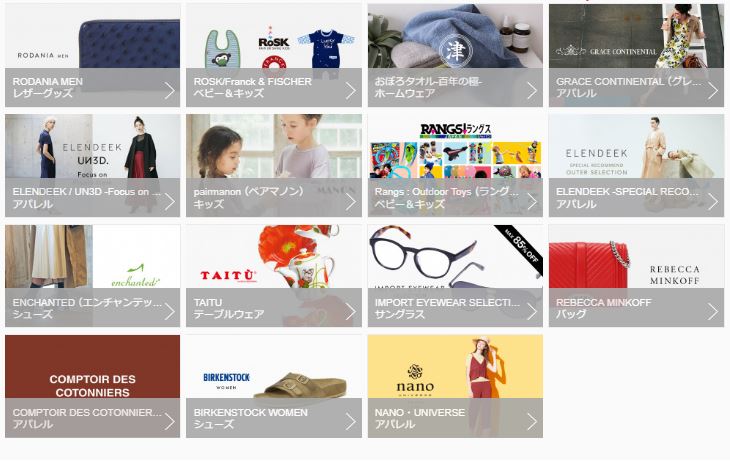Click the arrow on pairmanon kids tile
Image resolution: width=730 pixels, height=466 pixels.
pyautogui.click(x=351, y=201)
